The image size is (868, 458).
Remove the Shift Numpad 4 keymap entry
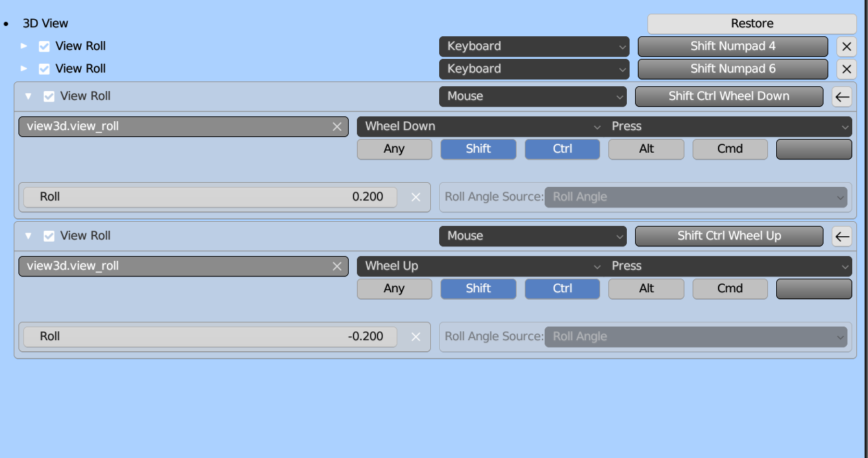click(847, 47)
